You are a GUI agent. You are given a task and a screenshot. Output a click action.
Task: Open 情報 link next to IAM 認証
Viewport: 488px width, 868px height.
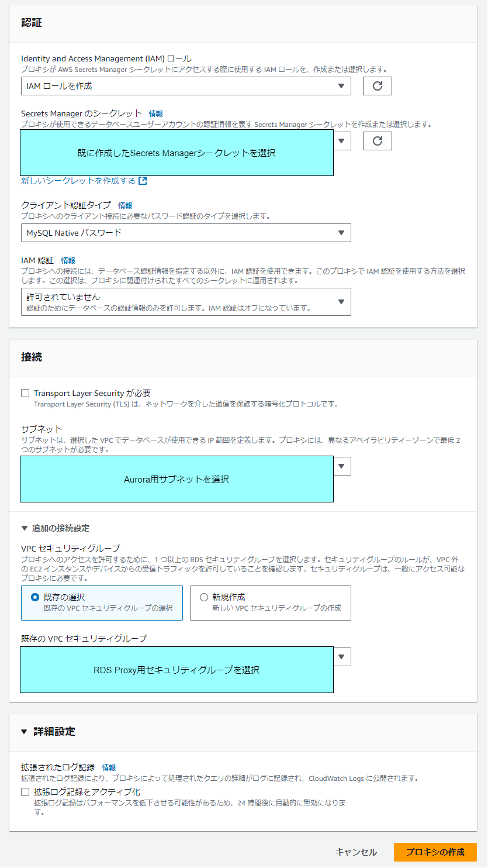pos(68,260)
